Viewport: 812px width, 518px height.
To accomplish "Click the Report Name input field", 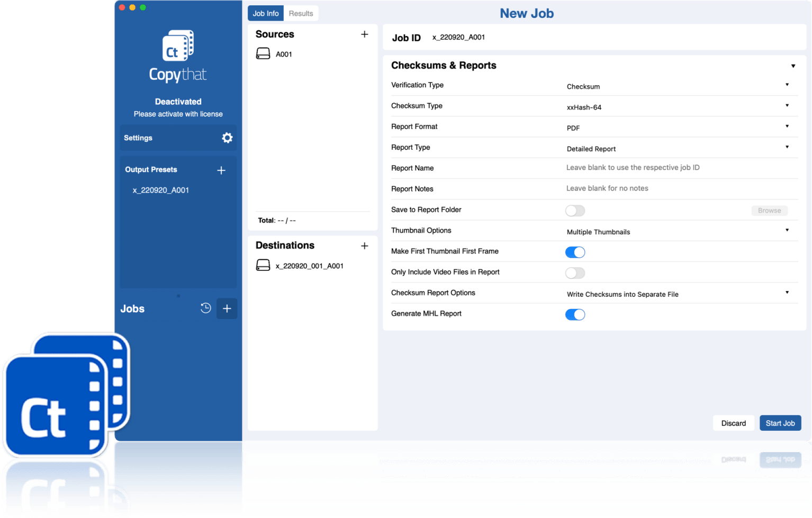I will [678, 168].
